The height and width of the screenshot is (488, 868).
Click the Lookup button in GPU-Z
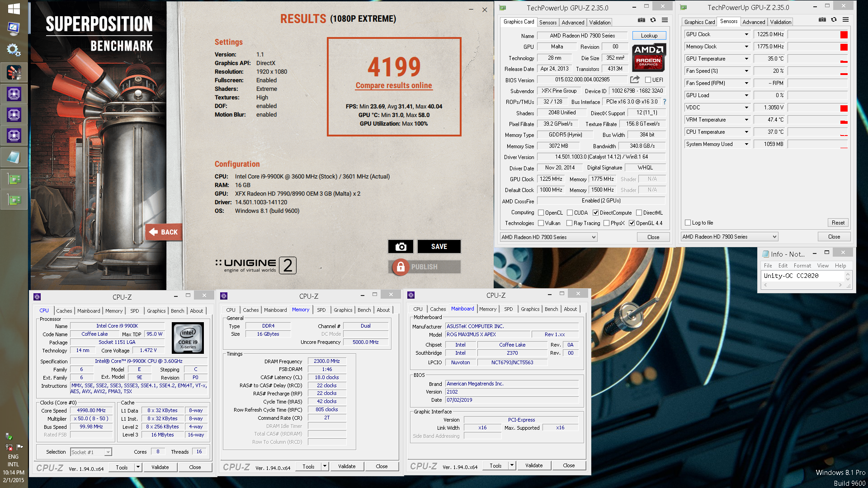tap(649, 36)
